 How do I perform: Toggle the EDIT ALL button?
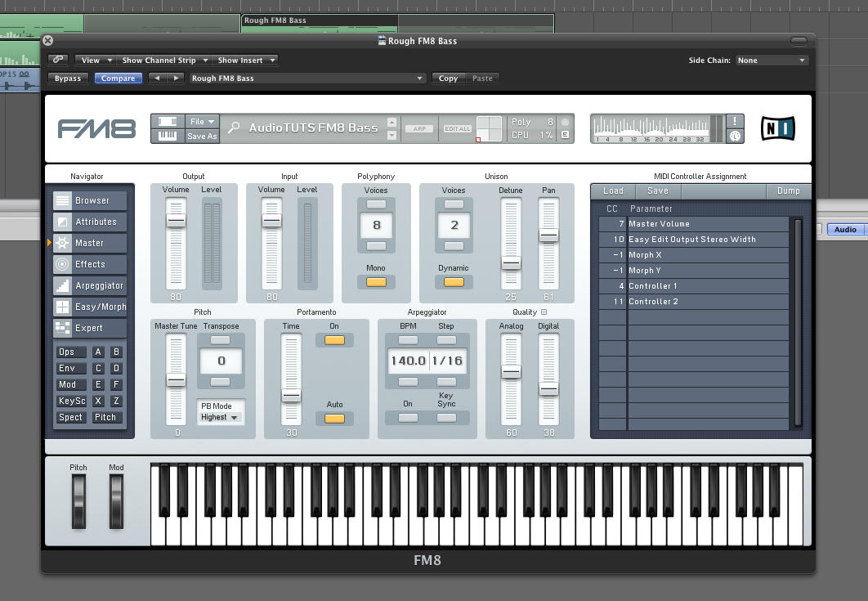click(x=458, y=128)
